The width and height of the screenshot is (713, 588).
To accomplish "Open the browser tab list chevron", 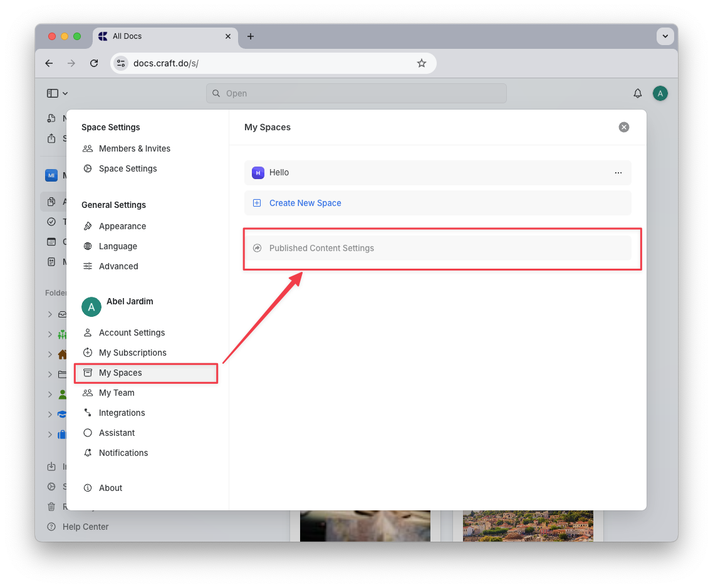I will pos(665,36).
